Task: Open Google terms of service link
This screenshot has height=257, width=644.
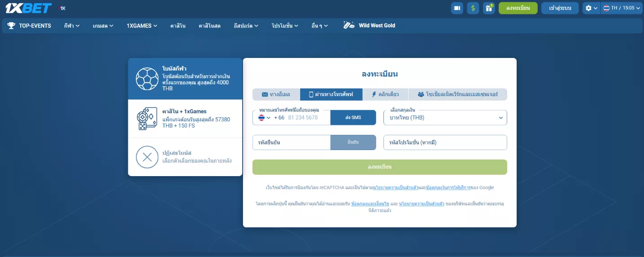Action: pos(448,187)
